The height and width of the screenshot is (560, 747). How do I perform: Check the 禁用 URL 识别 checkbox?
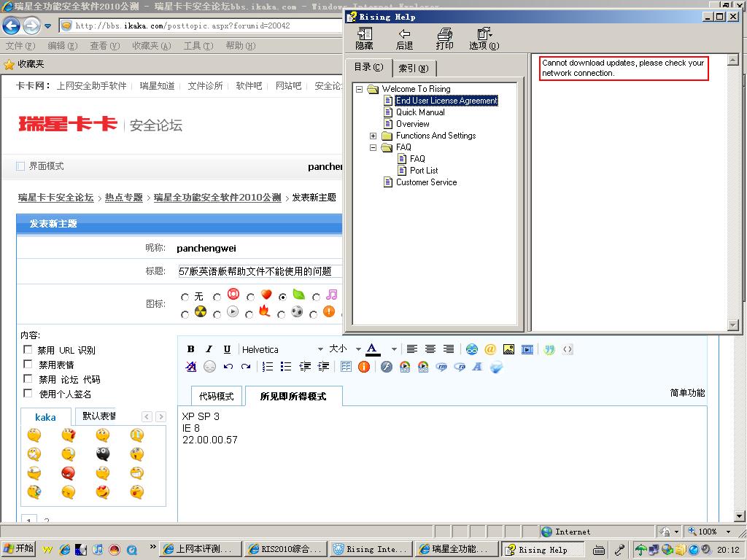click(x=28, y=349)
